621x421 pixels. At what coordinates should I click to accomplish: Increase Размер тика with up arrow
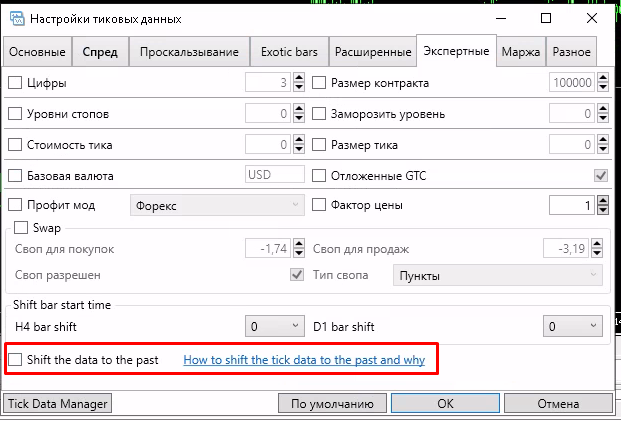pos(603,140)
